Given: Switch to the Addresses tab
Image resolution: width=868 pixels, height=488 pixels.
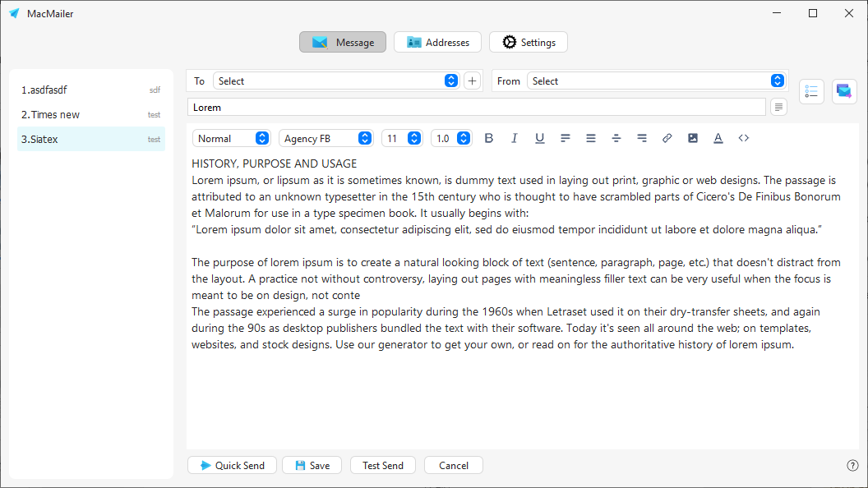Looking at the screenshot, I should coord(437,42).
